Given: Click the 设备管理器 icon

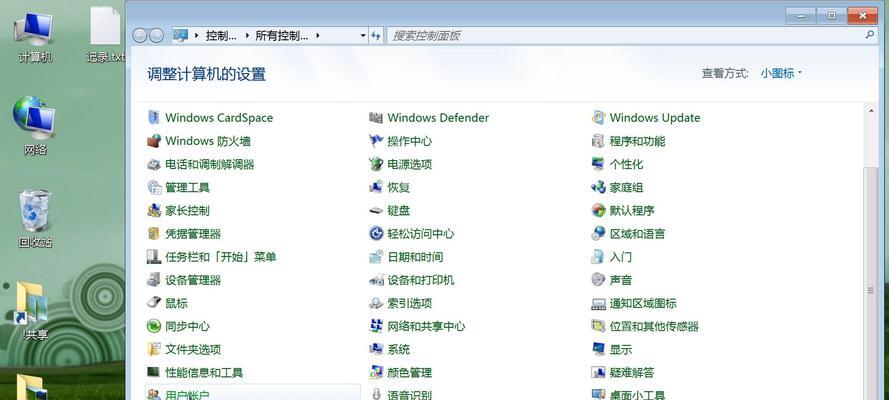Looking at the screenshot, I should [x=154, y=280].
